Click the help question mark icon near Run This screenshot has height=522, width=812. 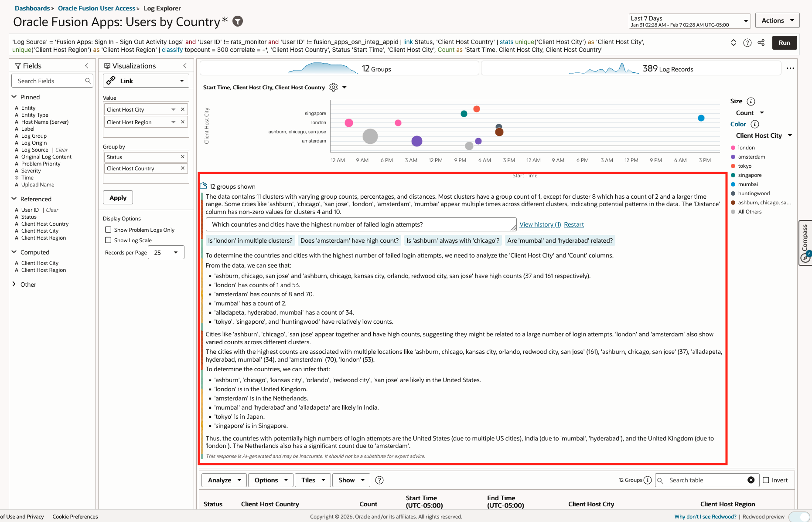(747, 43)
